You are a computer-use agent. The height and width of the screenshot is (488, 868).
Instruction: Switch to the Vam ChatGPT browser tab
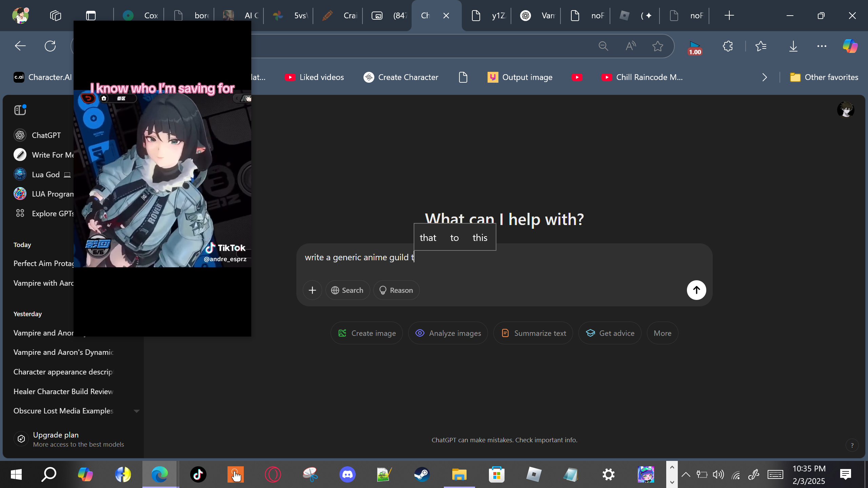tap(536, 16)
